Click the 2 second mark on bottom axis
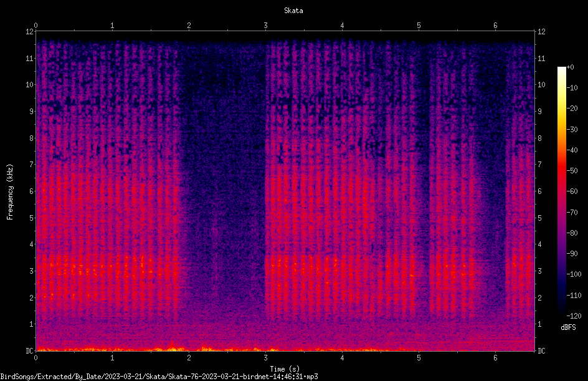The width and height of the screenshot is (588, 381). (x=189, y=358)
